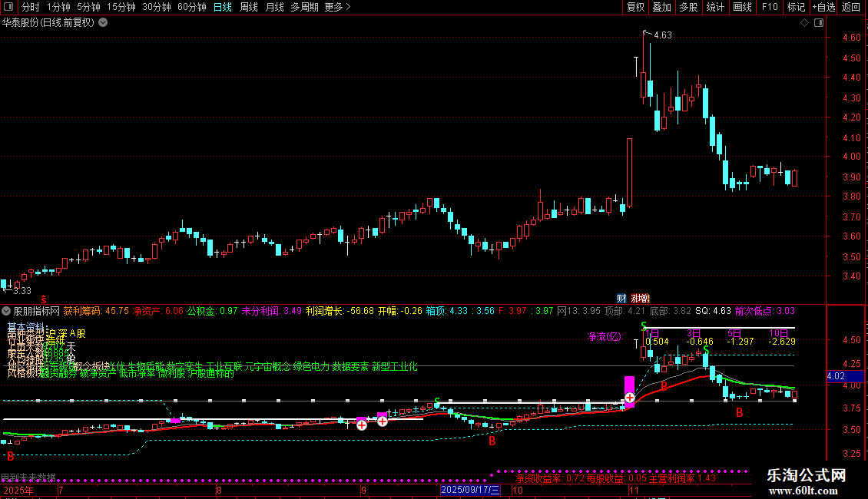This screenshot has width=868, height=499.
Task: Switch to 5分钟 period
Action: click(88, 7)
